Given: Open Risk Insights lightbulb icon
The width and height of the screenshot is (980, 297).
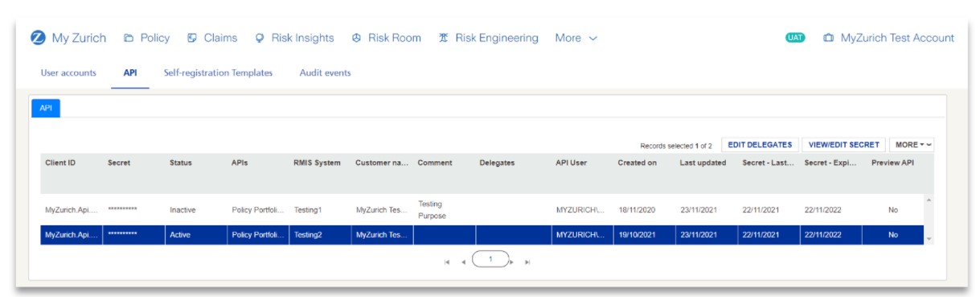Looking at the screenshot, I should (260, 38).
